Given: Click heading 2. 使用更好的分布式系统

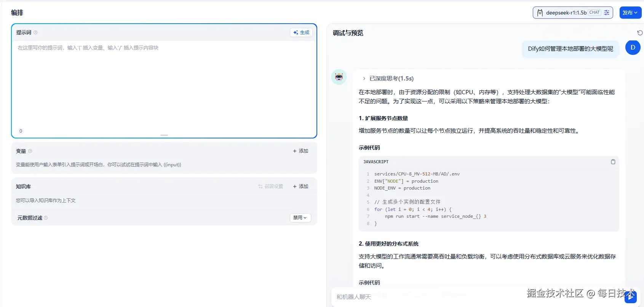Looking at the screenshot, I should [x=388, y=244].
